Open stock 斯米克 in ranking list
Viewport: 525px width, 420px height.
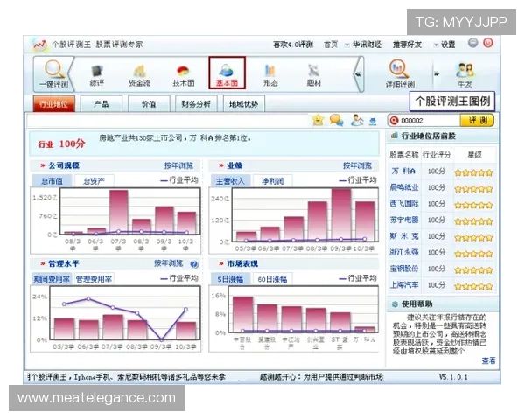[x=404, y=236]
